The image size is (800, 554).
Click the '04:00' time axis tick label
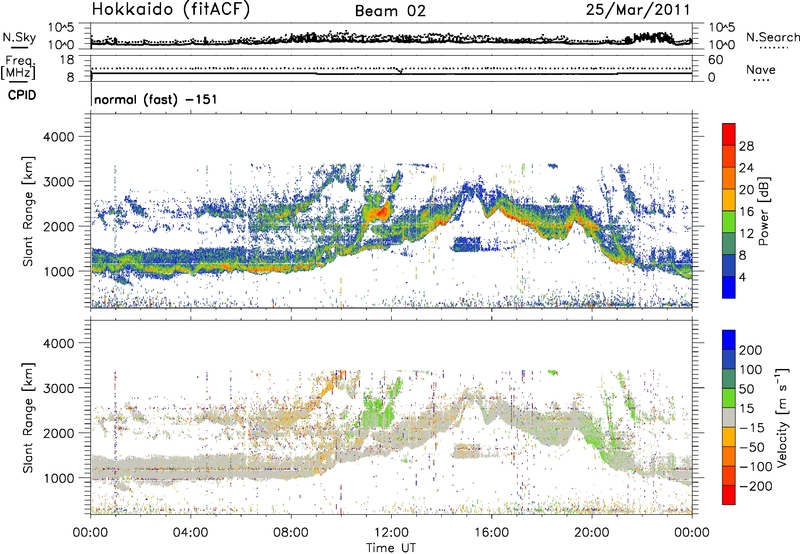pyautogui.click(x=191, y=533)
